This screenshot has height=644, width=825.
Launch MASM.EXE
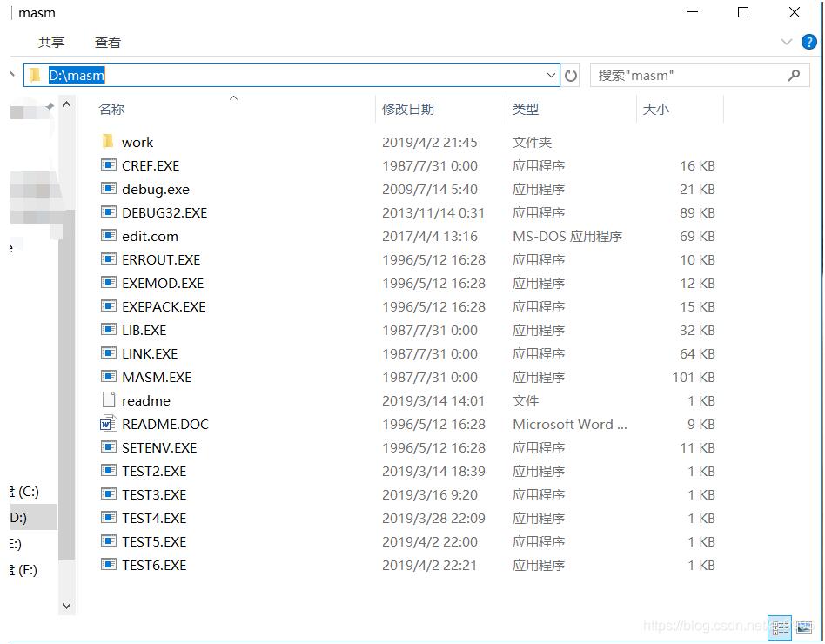(x=157, y=377)
